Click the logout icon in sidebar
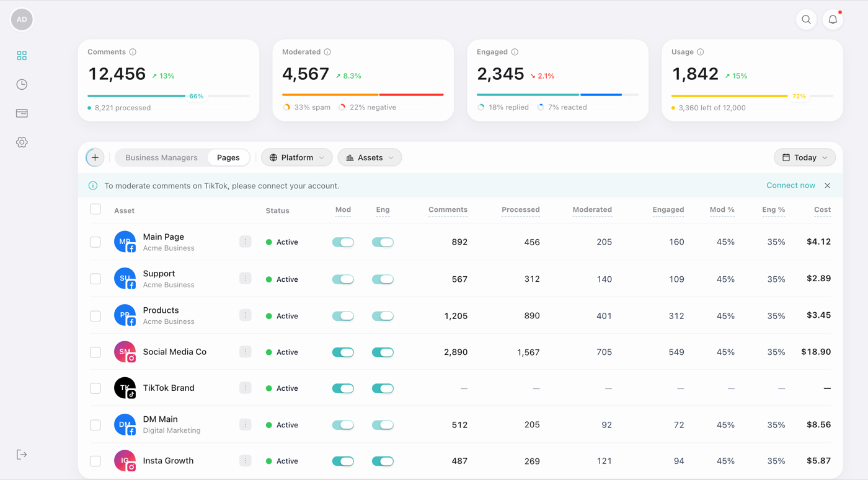The width and height of the screenshot is (868, 480). pos(22,455)
